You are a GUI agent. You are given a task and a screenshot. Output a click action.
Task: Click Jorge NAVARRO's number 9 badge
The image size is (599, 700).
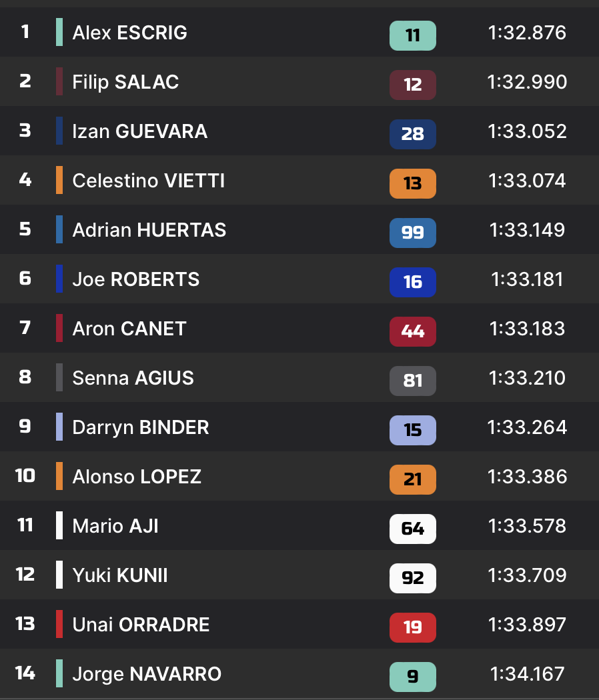click(x=412, y=677)
